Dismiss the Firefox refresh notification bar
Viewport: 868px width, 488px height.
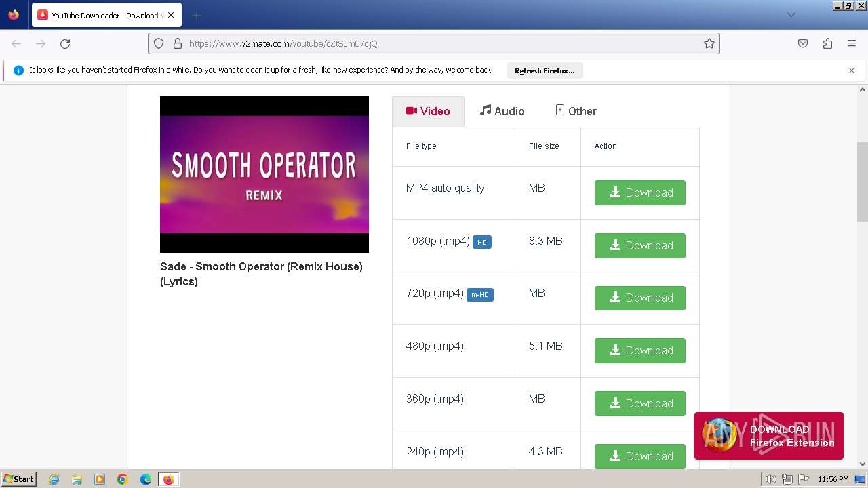point(852,70)
